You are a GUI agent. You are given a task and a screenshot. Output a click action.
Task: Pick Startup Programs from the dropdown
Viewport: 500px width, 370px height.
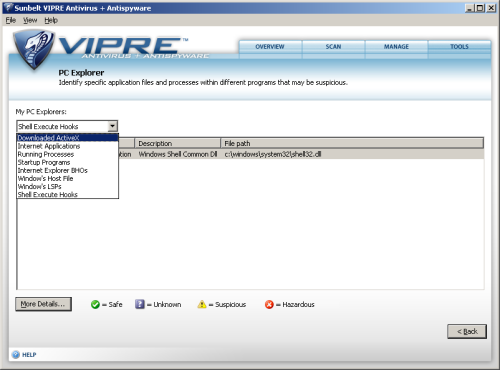pos(68,162)
